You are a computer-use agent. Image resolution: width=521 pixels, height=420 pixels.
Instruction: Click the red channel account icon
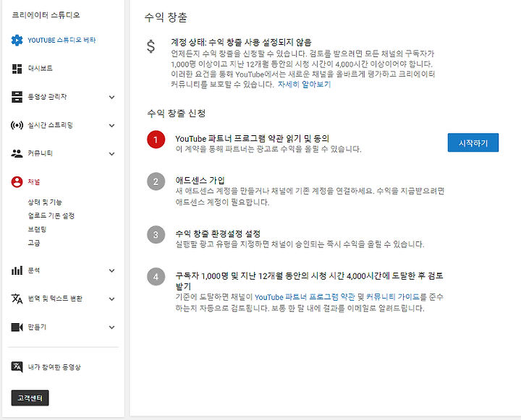(17, 182)
